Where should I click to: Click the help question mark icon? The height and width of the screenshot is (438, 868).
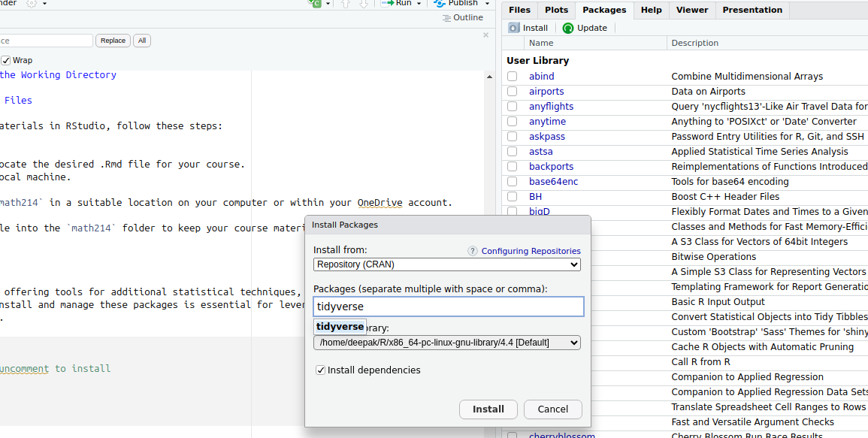(x=473, y=251)
